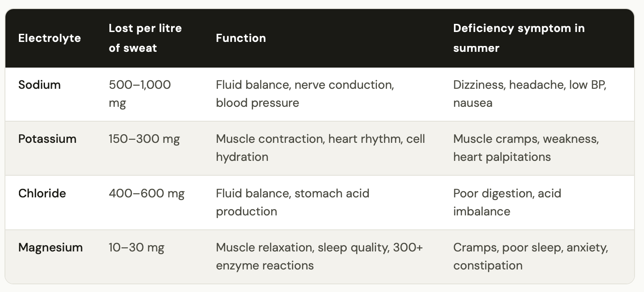This screenshot has height=292, width=644.
Task: Select the 150–300 mg value
Action: pos(144,139)
